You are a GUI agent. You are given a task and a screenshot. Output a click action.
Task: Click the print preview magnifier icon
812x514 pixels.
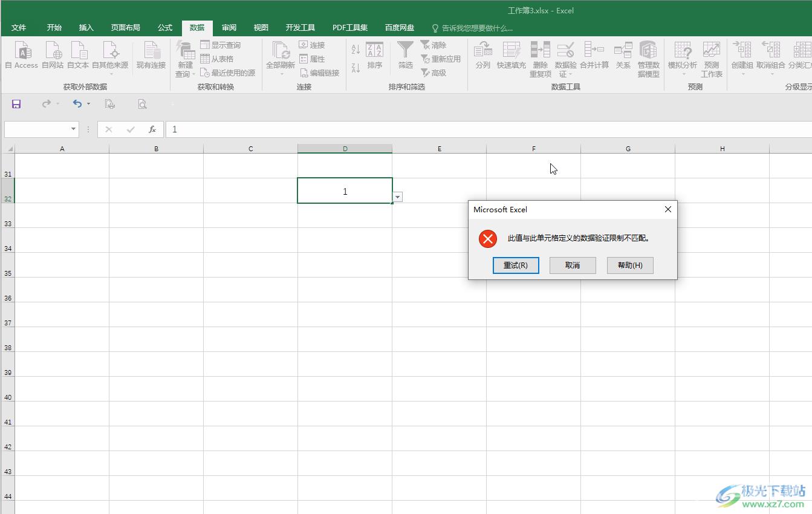pyautogui.click(x=142, y=104)
